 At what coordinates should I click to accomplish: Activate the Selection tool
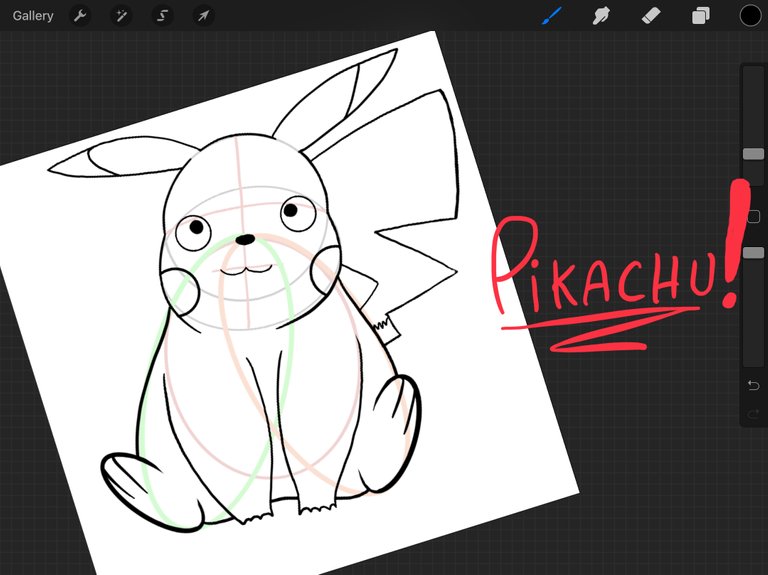click(162, 16)
